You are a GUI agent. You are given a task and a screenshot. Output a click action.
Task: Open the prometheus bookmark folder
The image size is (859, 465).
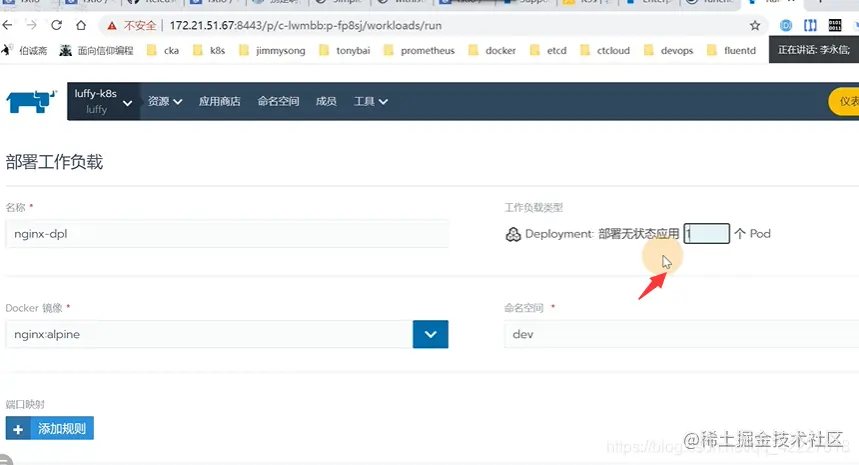pos(419,50)
